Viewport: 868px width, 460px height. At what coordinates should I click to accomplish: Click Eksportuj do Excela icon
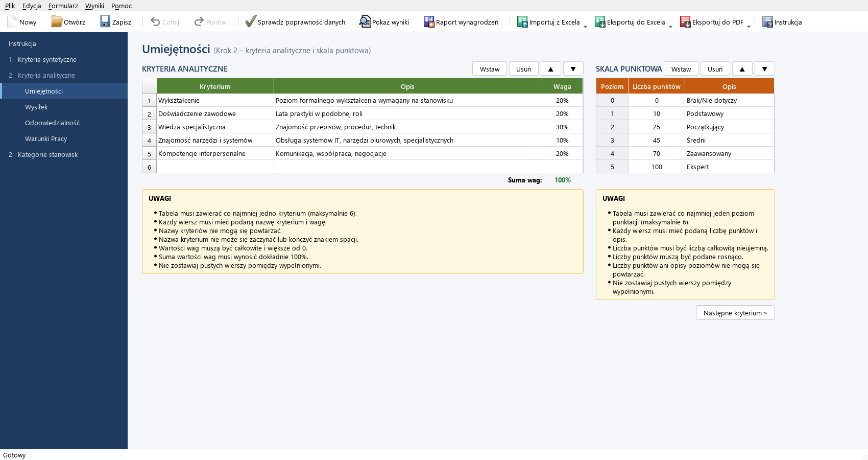point(600,22)
